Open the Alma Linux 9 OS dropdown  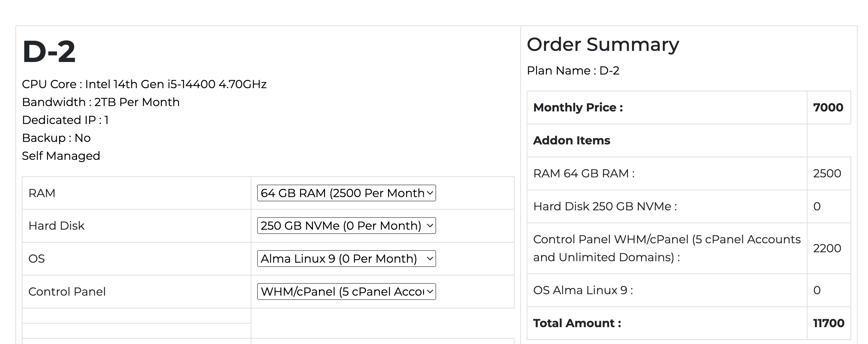point(346,259)
